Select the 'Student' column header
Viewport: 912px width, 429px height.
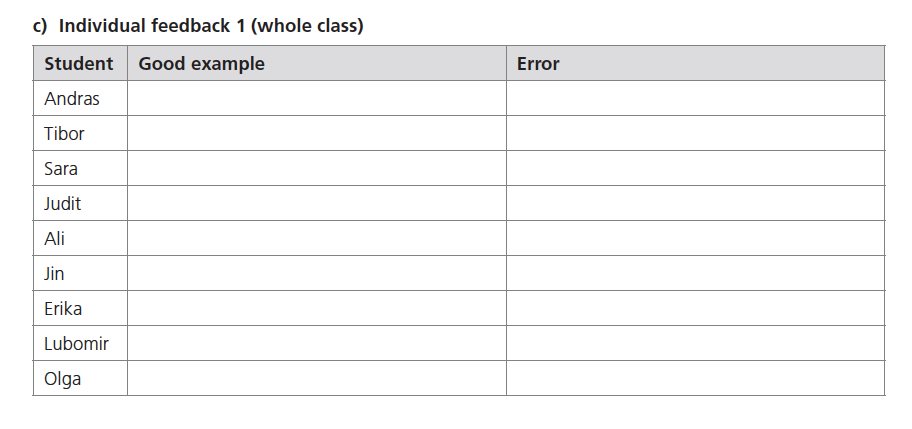(79, 64)
